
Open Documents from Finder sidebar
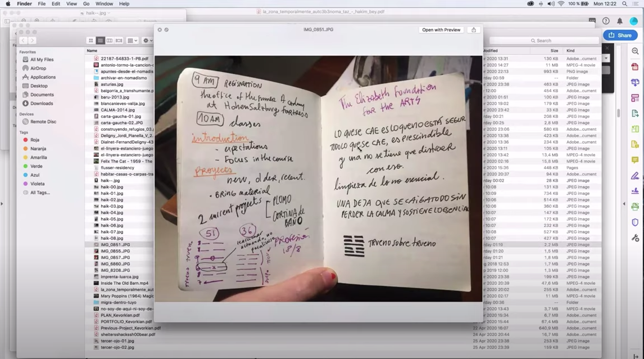point(42,95)
